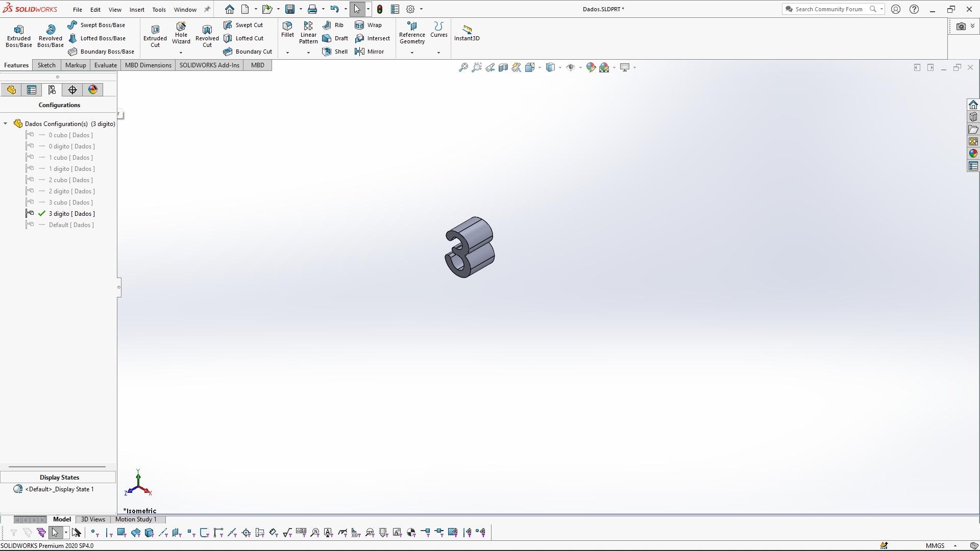Expand the Hole Wizard dropdown arrow
Image resolution: width=980 pixels, height=551 pixels.
pyautogui.click(x=181, y=53)
